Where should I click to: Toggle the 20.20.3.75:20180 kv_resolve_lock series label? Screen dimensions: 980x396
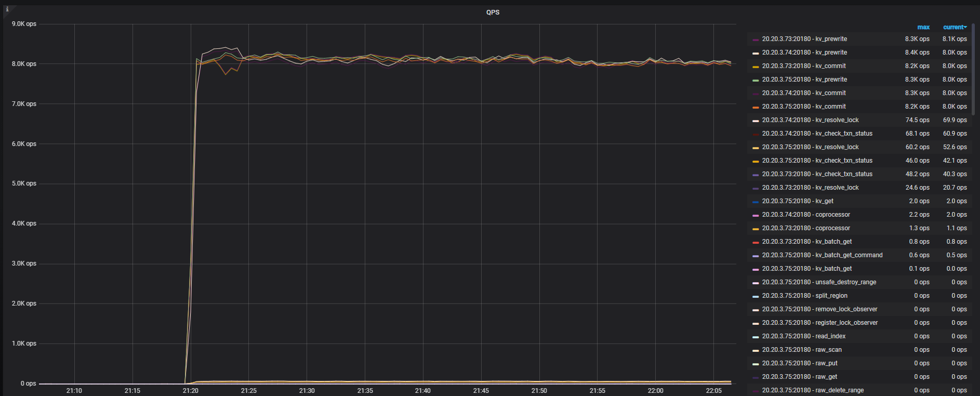(x=810, y=147)
